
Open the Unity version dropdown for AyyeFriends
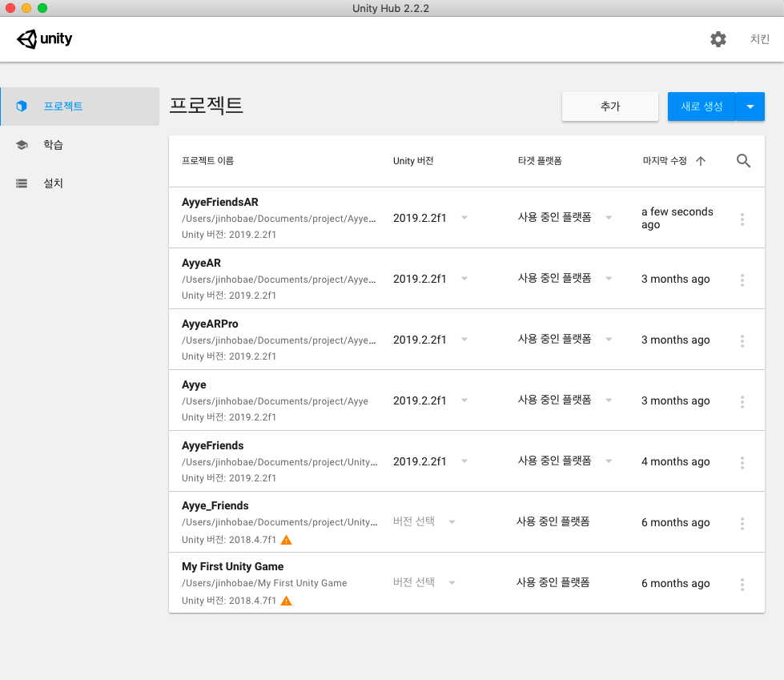point(431,461)
